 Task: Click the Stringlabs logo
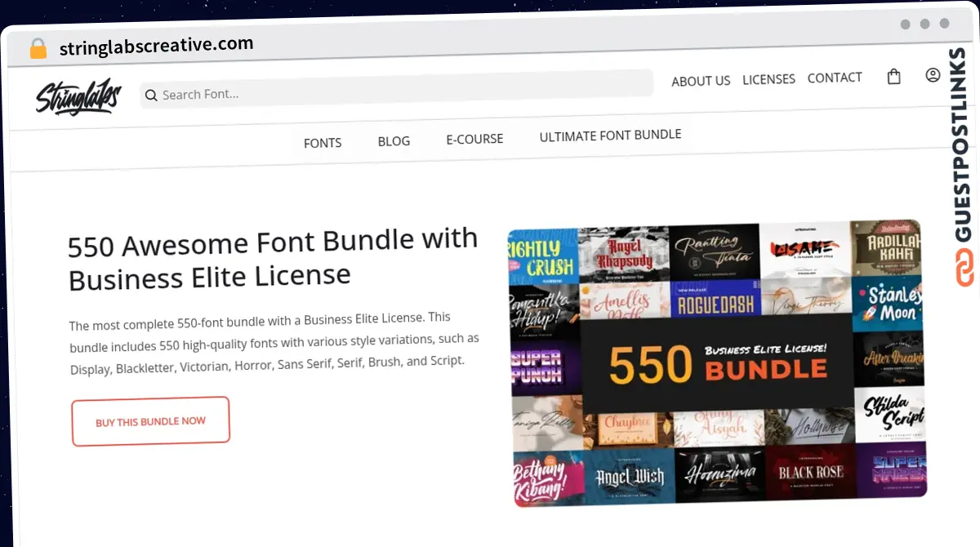click(78, 98)
